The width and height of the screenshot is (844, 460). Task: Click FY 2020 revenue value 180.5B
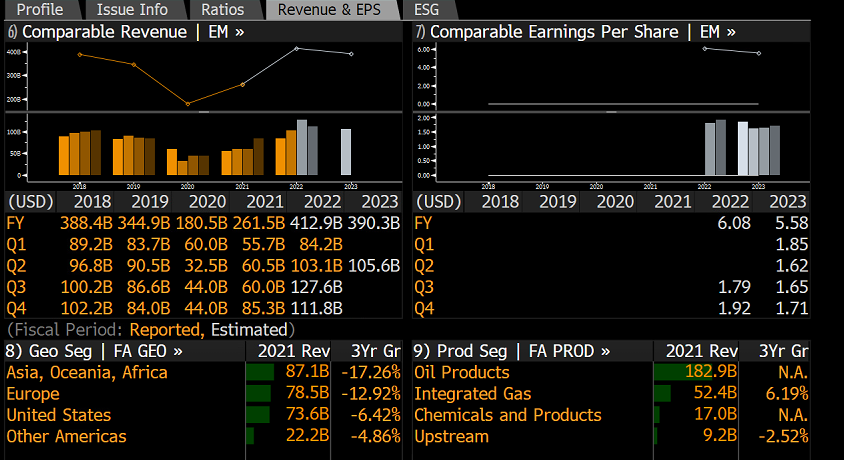click(201, 223)
